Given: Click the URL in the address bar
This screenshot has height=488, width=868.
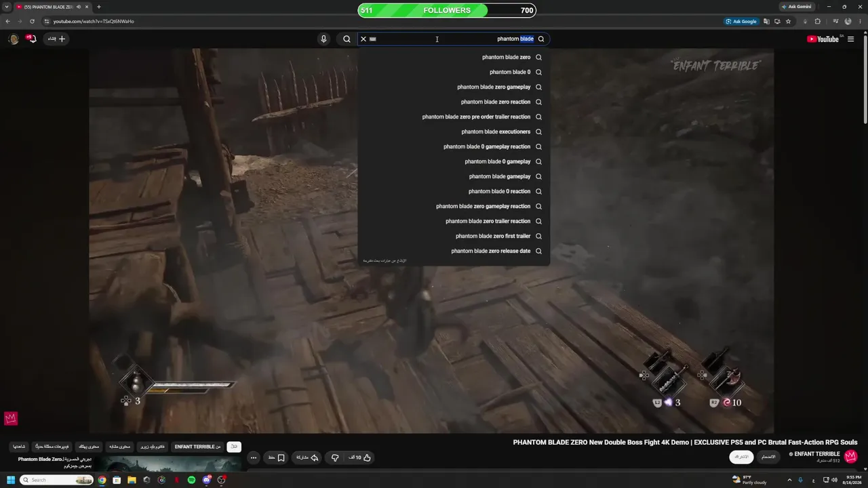Looking at the screenshot, I should point(94,21).
